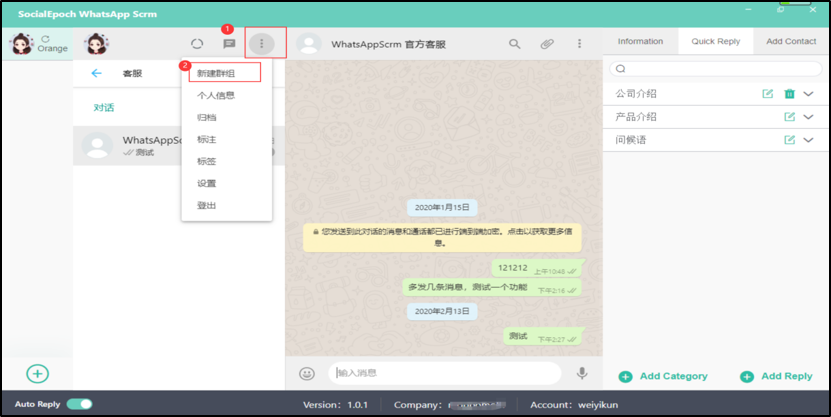Open the chat header three-dot menu
This screenshot has height=417, width=831.
[x=579, y=44]
